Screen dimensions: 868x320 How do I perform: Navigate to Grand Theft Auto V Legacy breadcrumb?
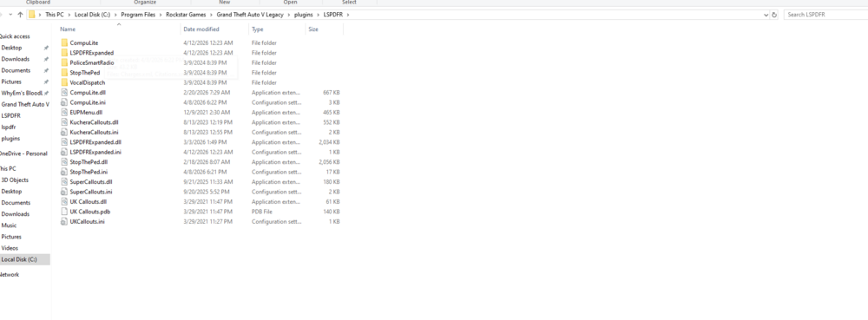pyautogui.click(x=250, y=15)
